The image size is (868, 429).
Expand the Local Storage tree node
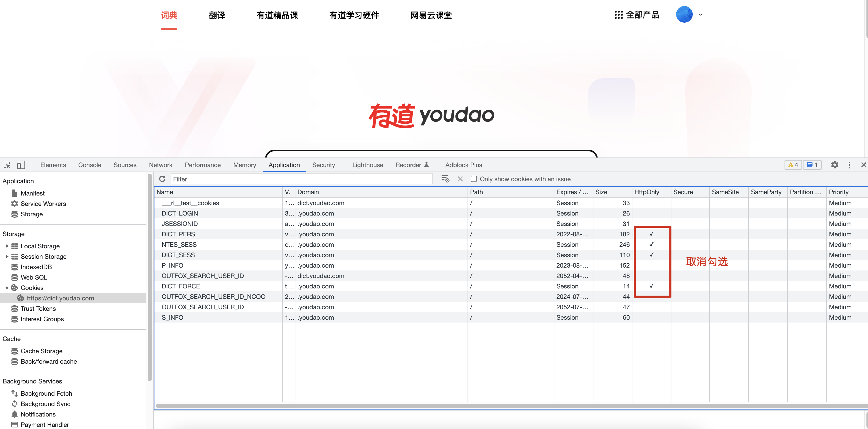coord(7,246)
